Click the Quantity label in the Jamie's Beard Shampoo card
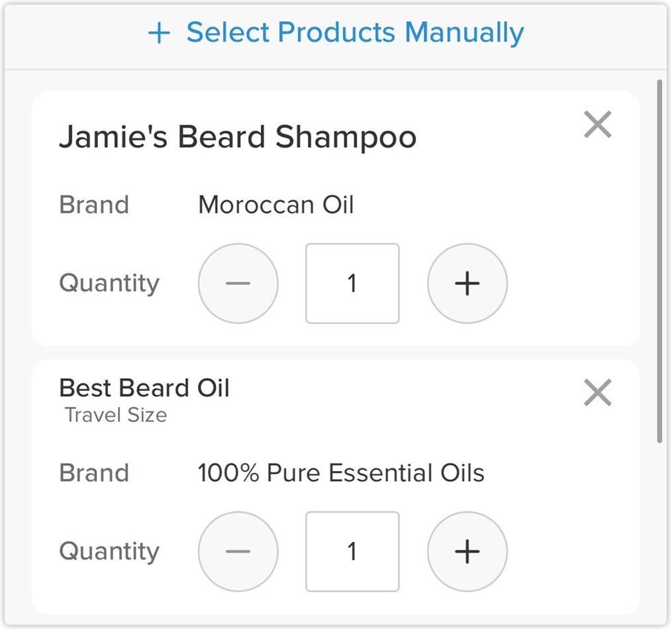Viewport: 672px width, 630px height. (109, 284)
